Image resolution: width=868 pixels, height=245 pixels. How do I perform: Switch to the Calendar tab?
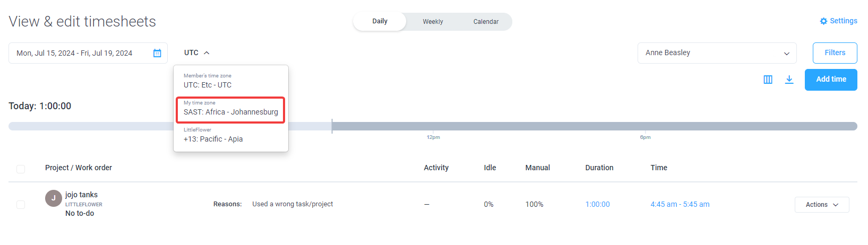(x=486, y=22)
